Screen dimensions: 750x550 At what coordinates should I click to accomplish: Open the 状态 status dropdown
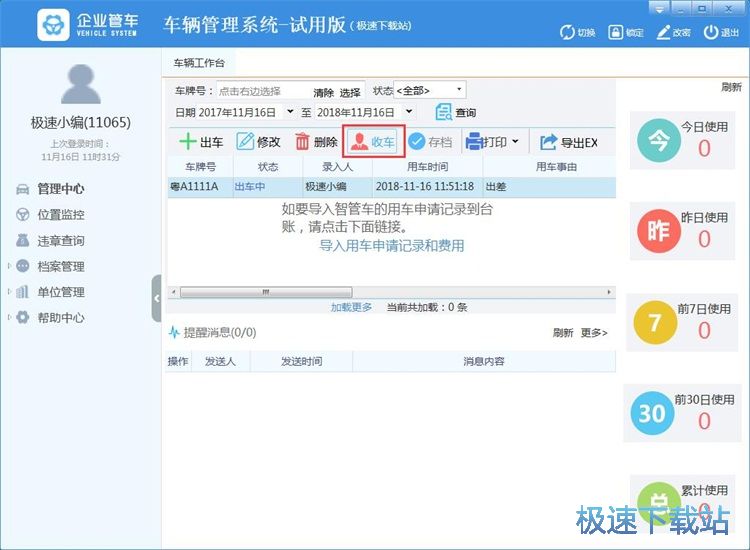[x=430, y=90]
